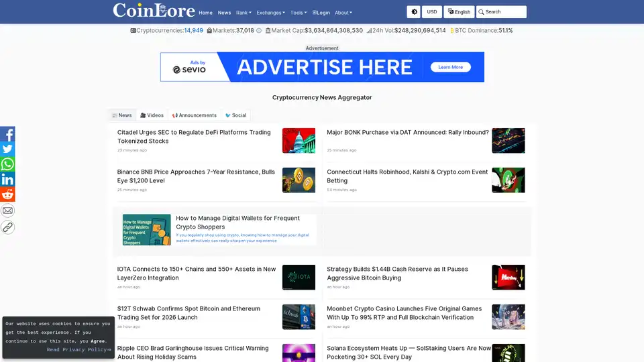644x362 pixels.
Task: Toggle dark mode theme button
Action: 414,12
